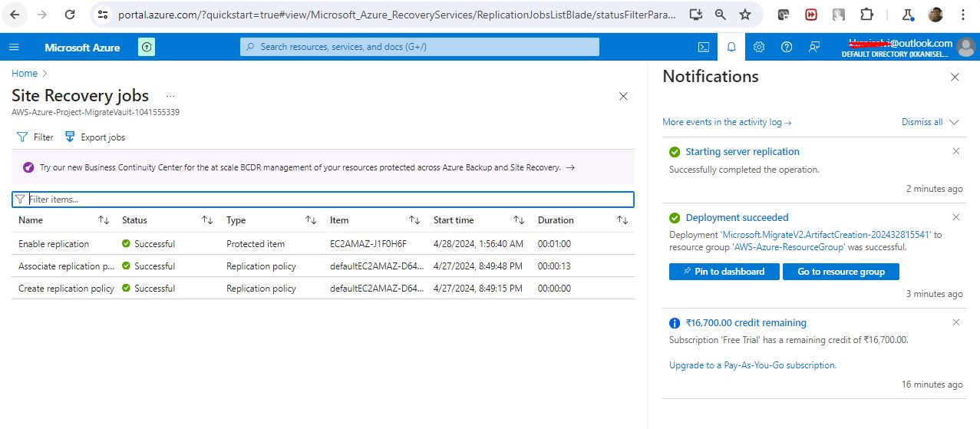Open the Azure portal hamburger menu

[x=14, y=47]
